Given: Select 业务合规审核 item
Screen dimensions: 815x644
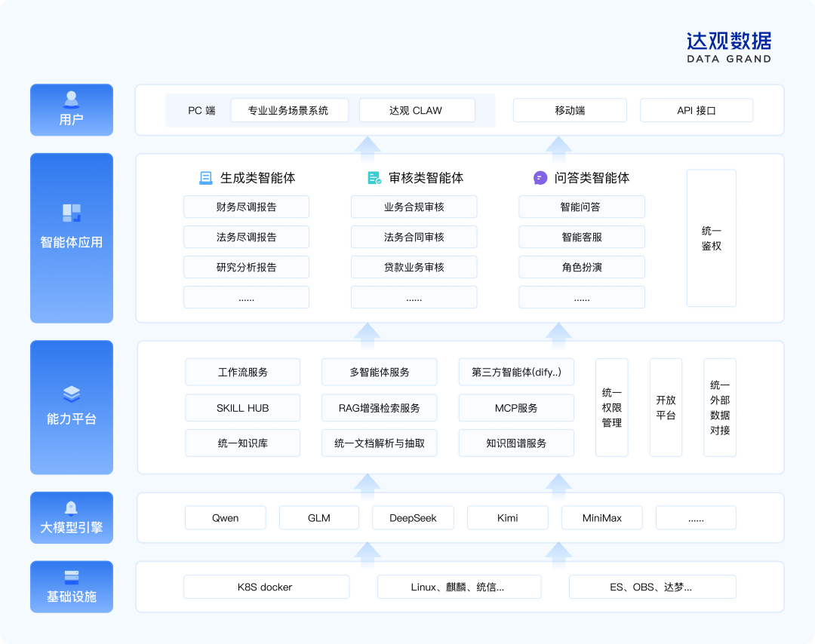Looking at the screenshot, I should tap(414, 207).
